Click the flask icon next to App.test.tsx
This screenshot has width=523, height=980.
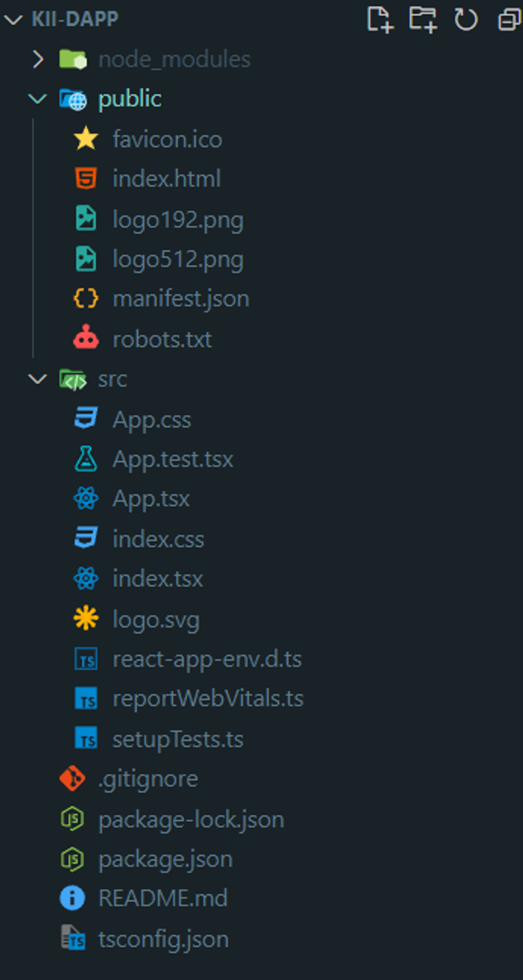(x=86, y=459)
